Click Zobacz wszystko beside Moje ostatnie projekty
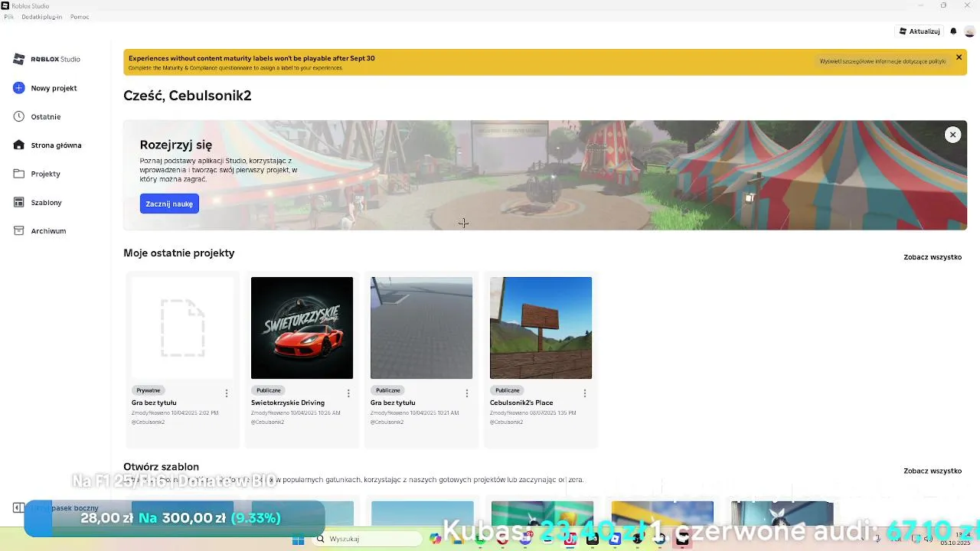 click(x=933, y=257)
